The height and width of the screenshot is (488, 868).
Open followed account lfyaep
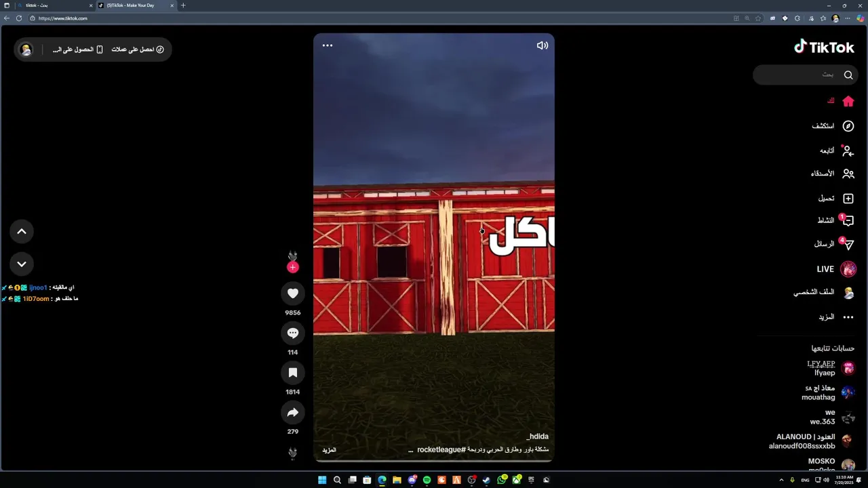[x=831, y=369]
